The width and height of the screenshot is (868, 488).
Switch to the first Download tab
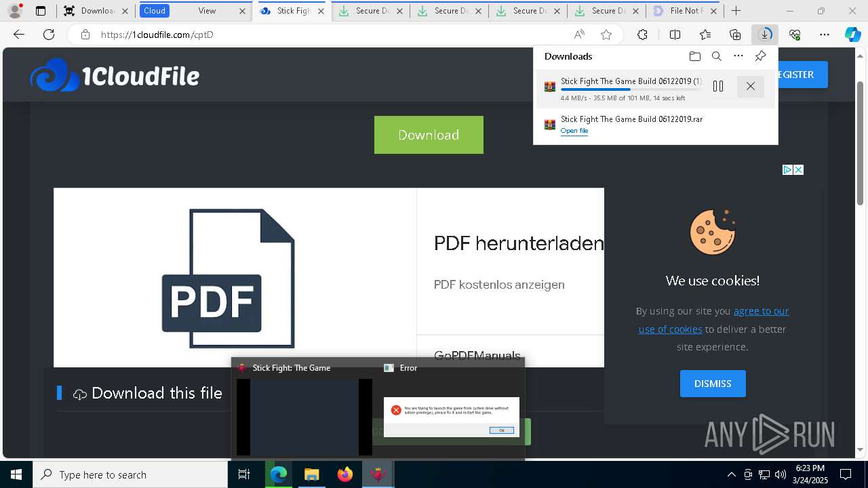[96, 11]
